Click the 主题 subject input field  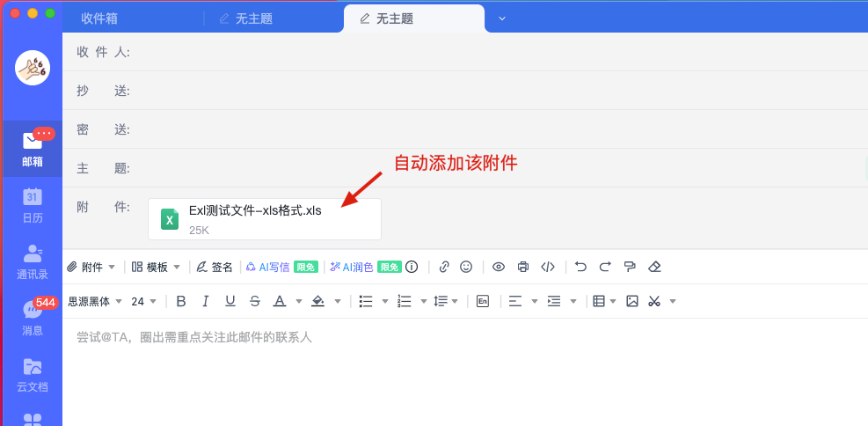click(x=501, y=168)
